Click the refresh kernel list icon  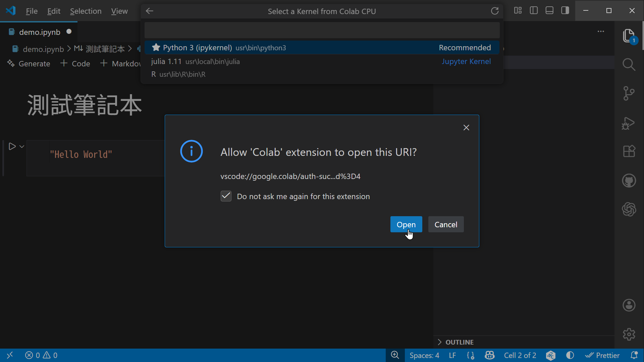[x=495, y=11]
